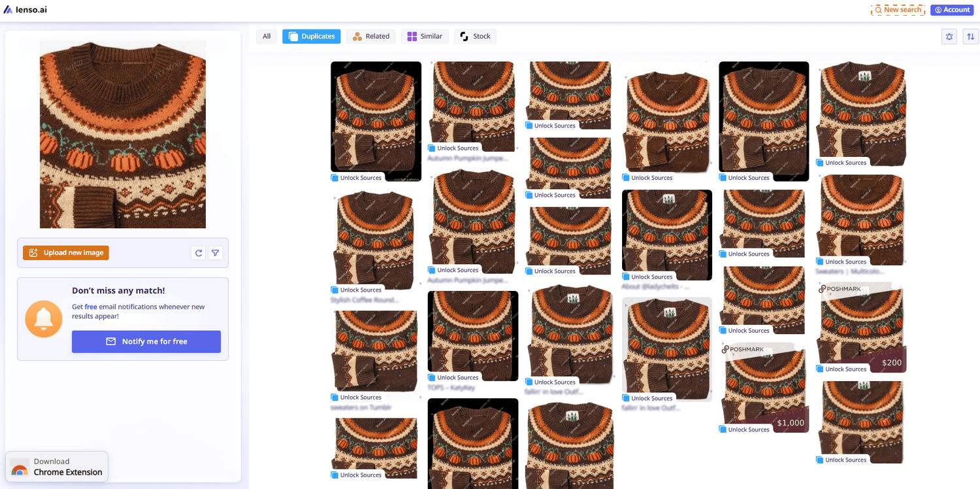This screenshot has width=980, height=489.
Task: Open the uploaded sweater preview image
Action: [x=123, y=135]
